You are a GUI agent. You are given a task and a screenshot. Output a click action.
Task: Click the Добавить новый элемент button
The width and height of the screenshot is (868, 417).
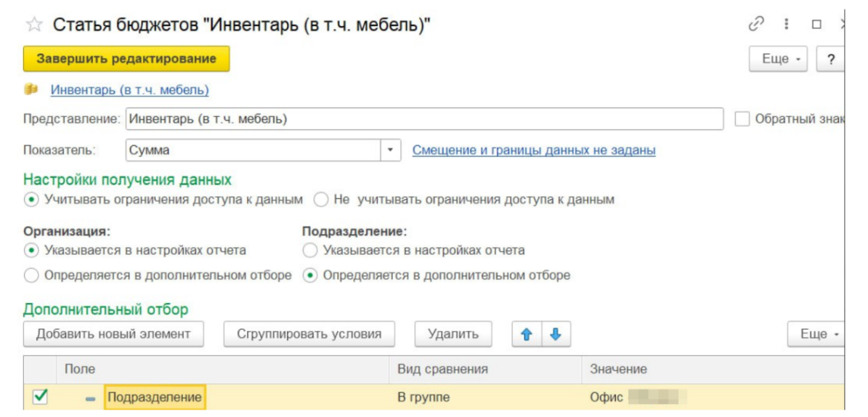113,334
